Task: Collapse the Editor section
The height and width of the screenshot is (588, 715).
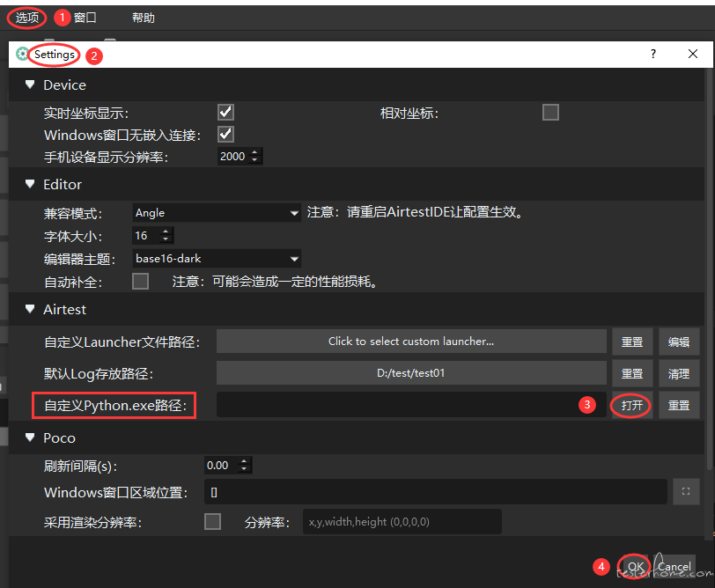Action: coord(30,184)
